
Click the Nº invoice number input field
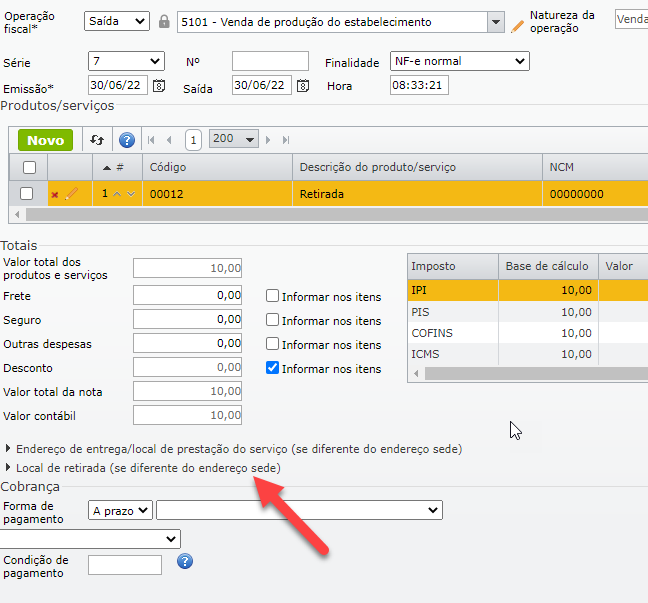(x=270, y=61)
